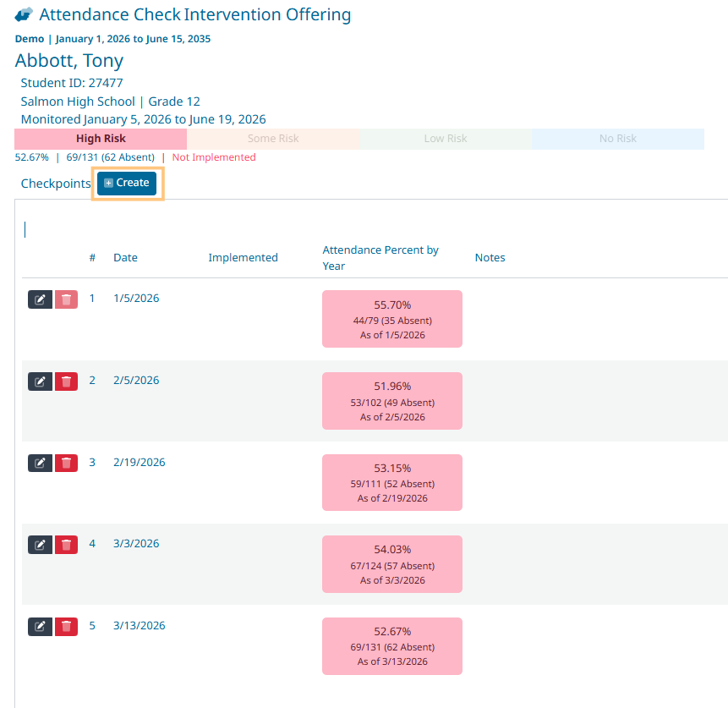
Task: Remove checkpoint 5 dated 3/13/2026
Action: (66, 627)
